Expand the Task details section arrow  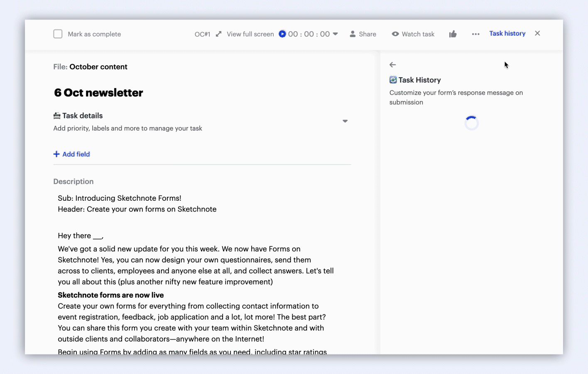click(x=345, y=121)
